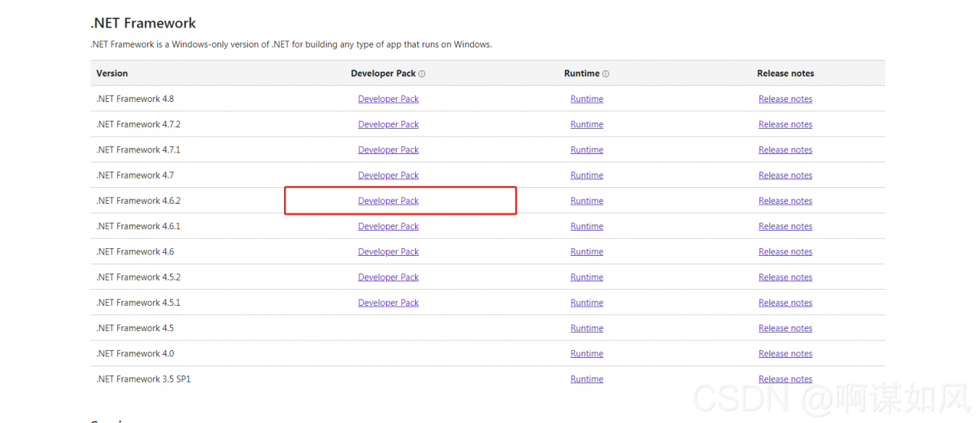
Task: Open Developer Pack for .NET Framework 4.7
Action: (388, 175)
